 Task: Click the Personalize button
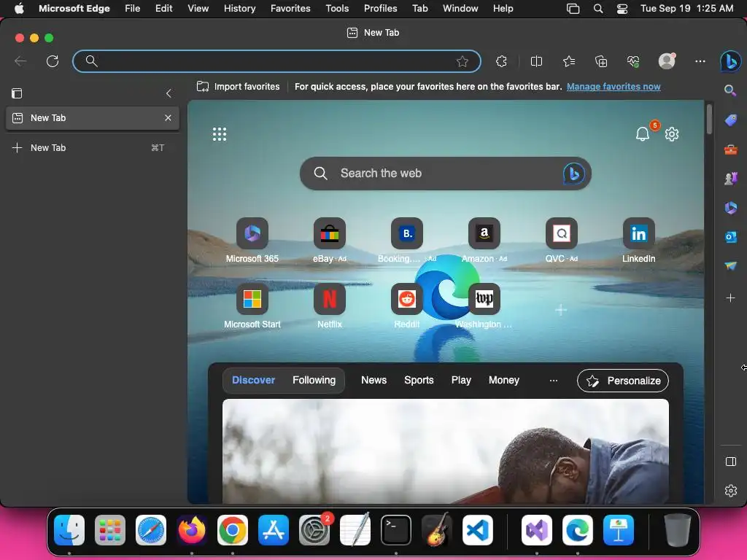point(623,381)
